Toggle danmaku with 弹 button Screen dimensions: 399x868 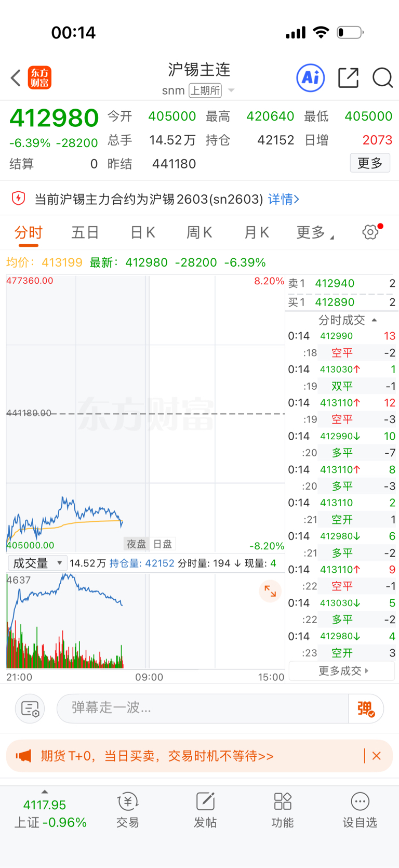(x=366, y=708)
